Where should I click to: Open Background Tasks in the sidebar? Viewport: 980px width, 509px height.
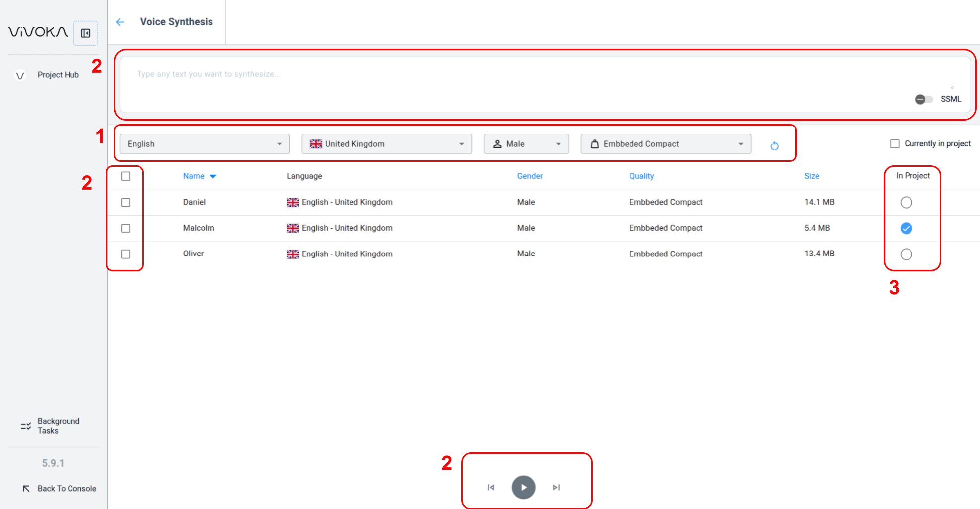point(58,426)
